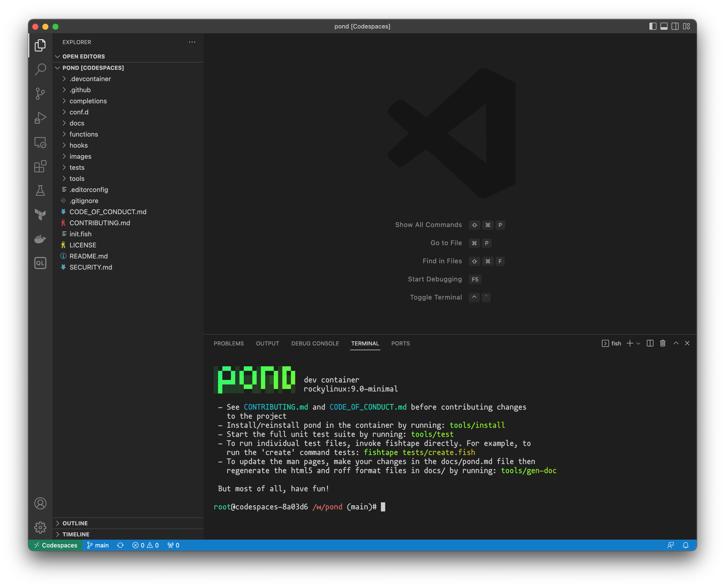Switch to the PORTS tab
The width and height of the screenshot is (725, 588).
click(400, 343)
